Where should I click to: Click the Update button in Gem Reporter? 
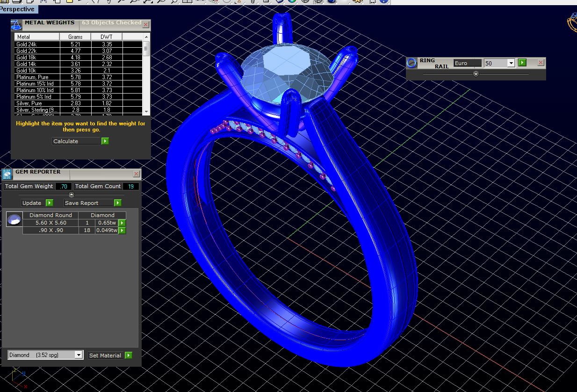click(32, 203)
